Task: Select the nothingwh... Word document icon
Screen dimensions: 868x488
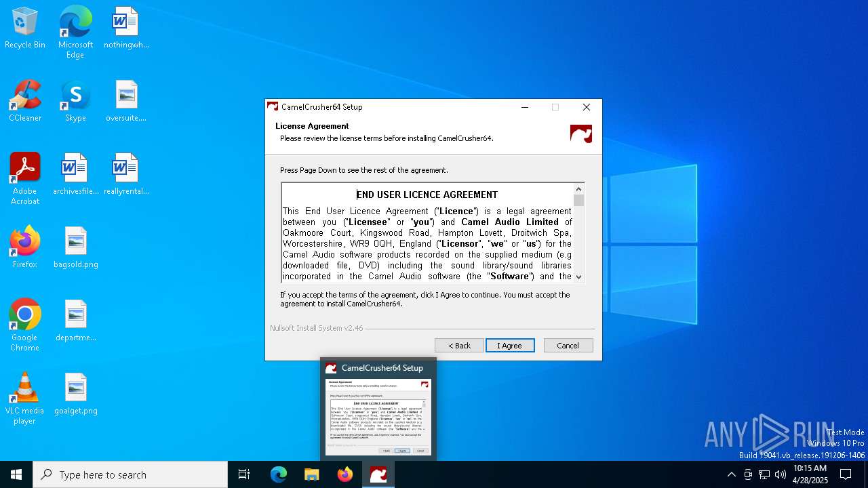Action: tap(126, 28)
